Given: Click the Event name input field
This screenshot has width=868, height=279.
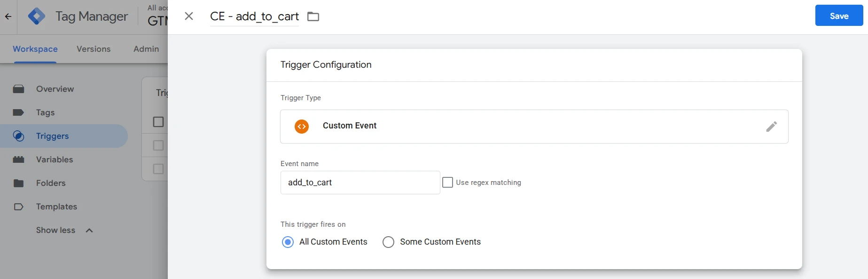Looking at the screenshot, I should pos(360,183).
